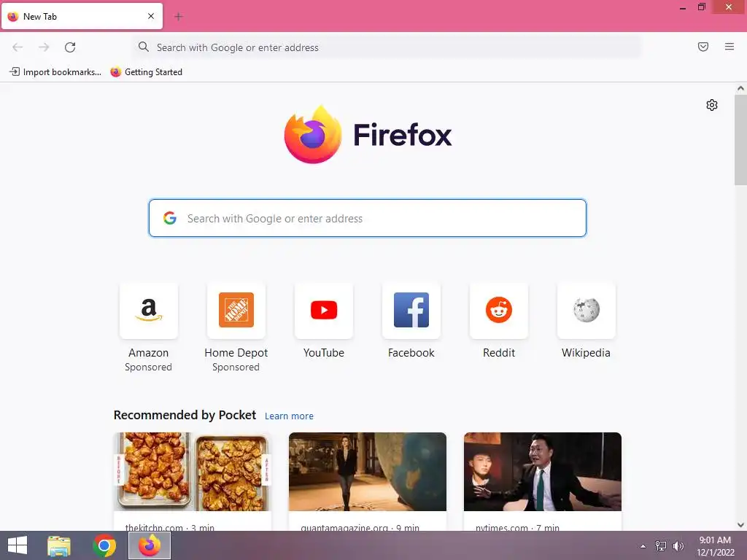Open the volume tray icon

(x=678, y=546)
